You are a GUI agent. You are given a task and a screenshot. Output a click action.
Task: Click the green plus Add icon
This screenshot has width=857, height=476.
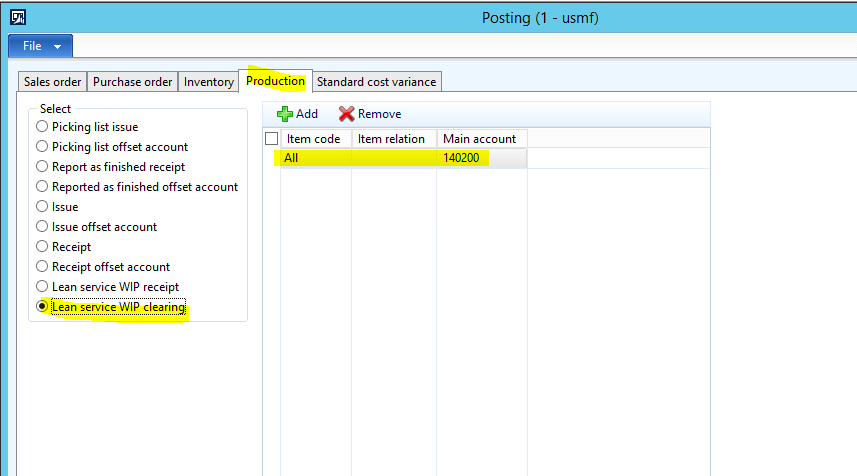(x=285, y=114)
